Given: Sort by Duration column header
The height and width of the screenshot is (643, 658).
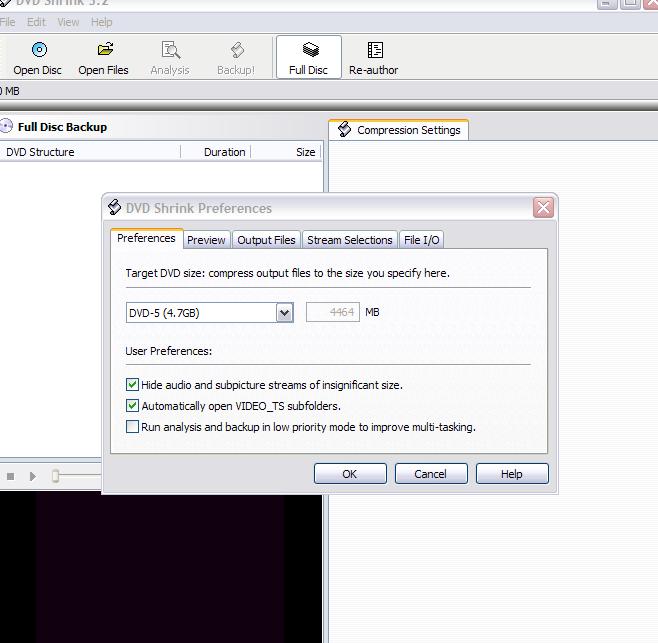Looking at the screenshot, I should click(216, 152).
